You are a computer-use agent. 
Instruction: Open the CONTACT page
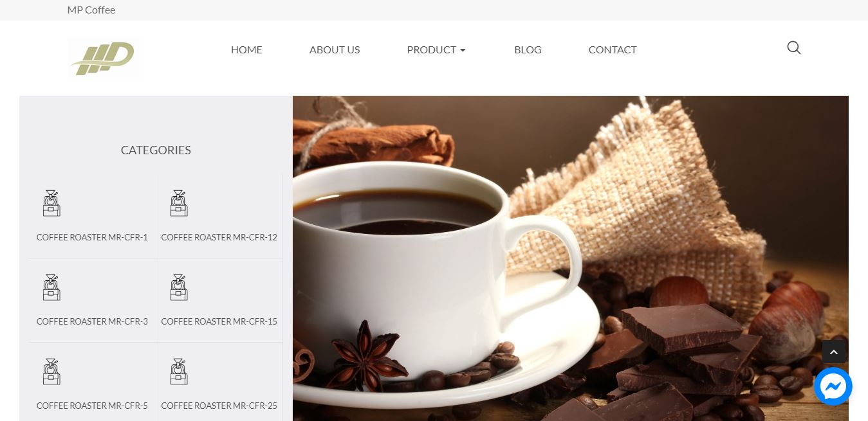click(613, 49)
